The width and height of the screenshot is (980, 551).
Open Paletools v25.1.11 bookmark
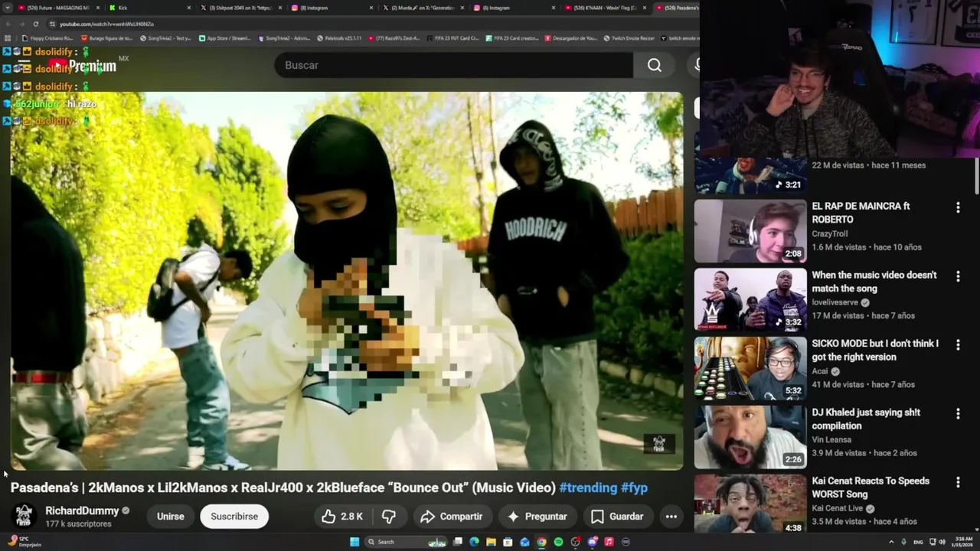click(x=338, y=37)
